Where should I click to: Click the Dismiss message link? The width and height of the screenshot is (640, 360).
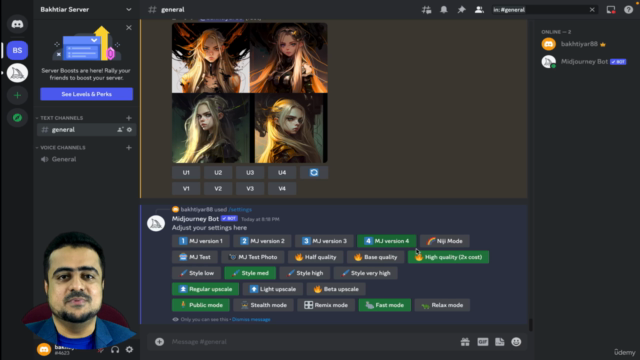(251, 320)
